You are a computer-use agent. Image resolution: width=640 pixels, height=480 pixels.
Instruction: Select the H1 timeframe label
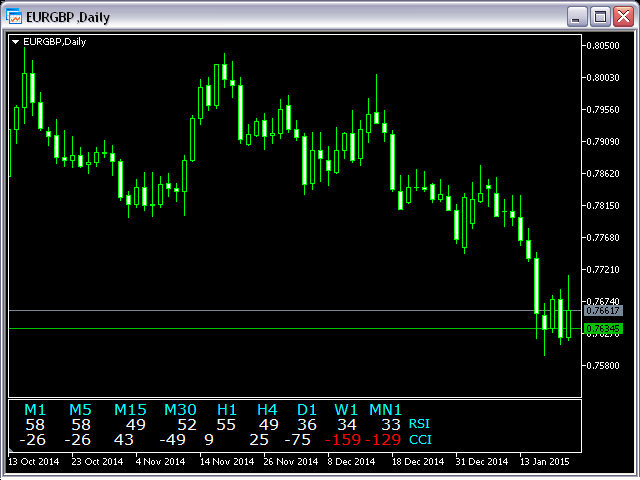click(227, 409)
